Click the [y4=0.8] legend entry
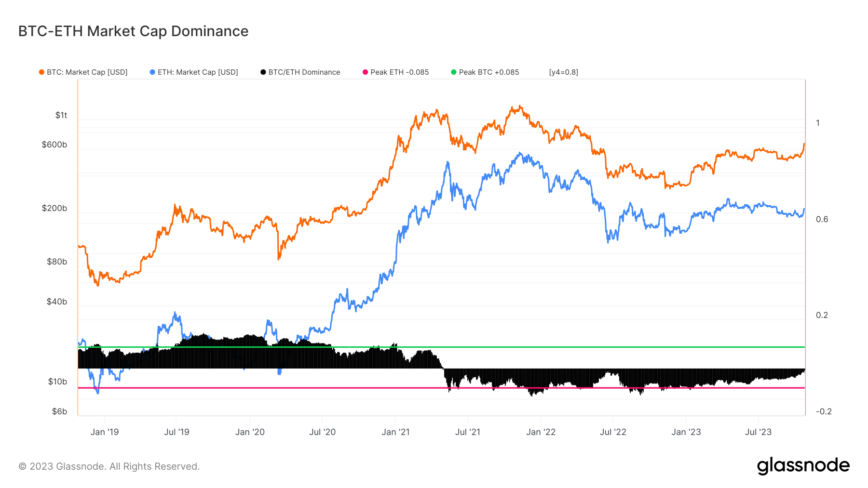868x488 pixels. point(564,72)
